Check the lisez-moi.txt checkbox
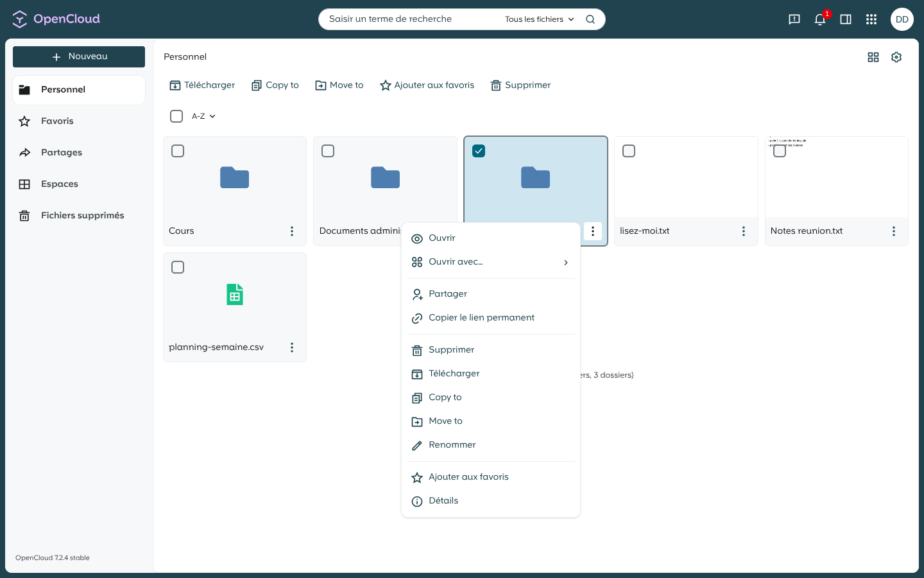 coord(629,151)
